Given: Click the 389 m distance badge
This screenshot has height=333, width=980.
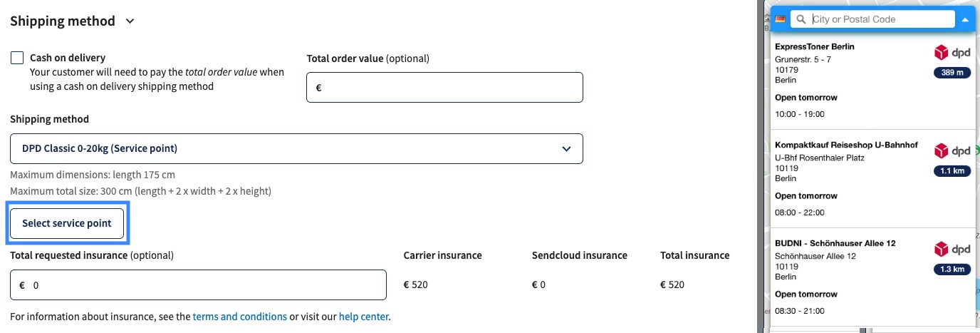Looking at the screenshot, I should [x=952, y=73].
